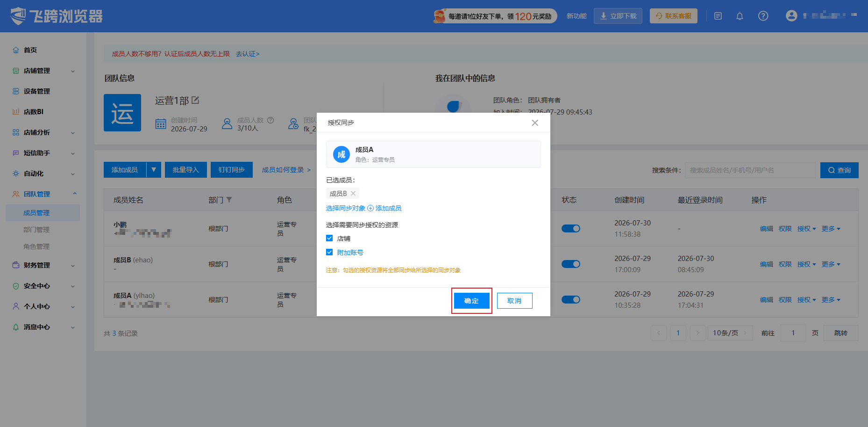Click the 联系客服 button in header
This screenshot has width=868, height=427.
pyautogui.click(x=673, y=16)
